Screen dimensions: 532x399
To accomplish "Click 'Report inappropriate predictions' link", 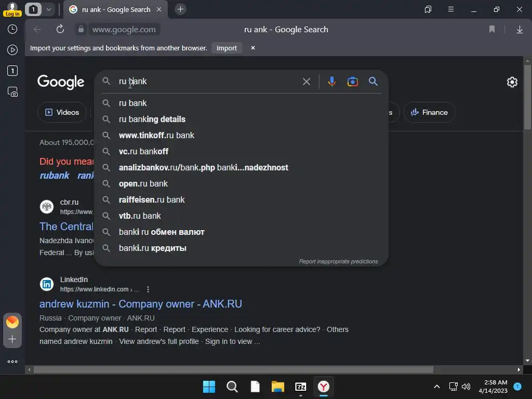I will (338, 261).
